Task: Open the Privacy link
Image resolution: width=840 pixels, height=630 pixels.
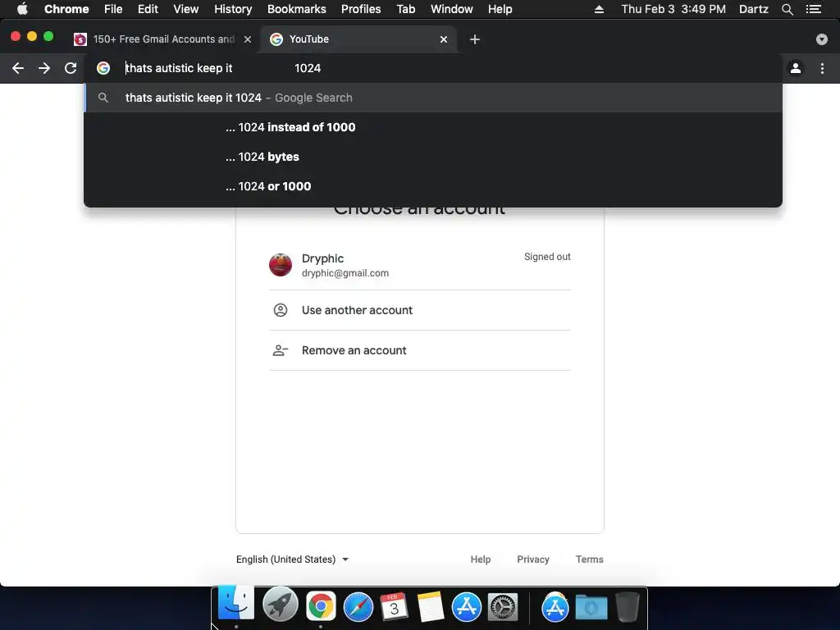Action: (533, 559)
